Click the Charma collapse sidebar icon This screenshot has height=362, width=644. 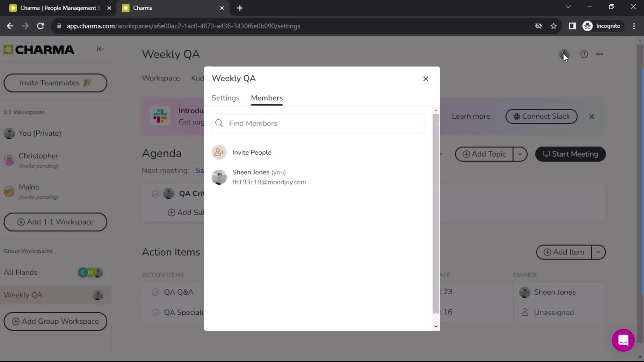click(x=100, y=48)
